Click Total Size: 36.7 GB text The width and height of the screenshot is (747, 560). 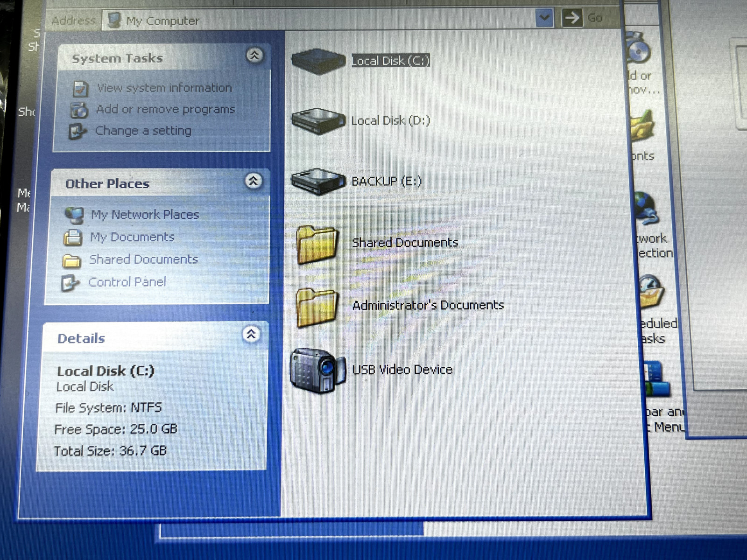click(110, 451)
